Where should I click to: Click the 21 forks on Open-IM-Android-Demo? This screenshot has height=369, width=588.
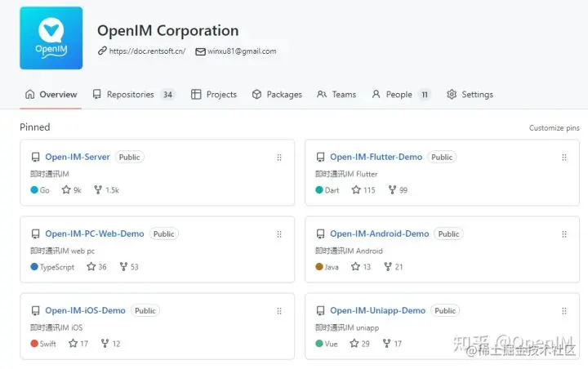[x=394, y=267]
